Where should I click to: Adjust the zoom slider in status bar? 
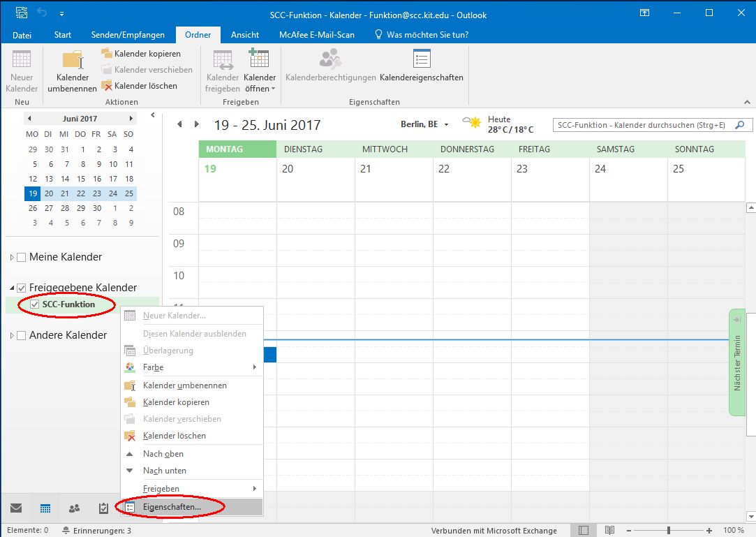668,531
